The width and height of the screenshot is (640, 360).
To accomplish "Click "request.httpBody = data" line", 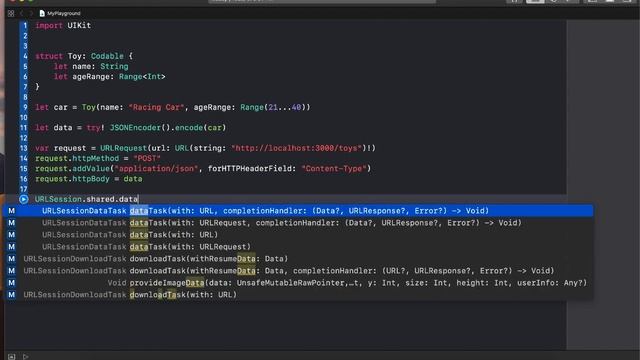I will tap(89, 179).
